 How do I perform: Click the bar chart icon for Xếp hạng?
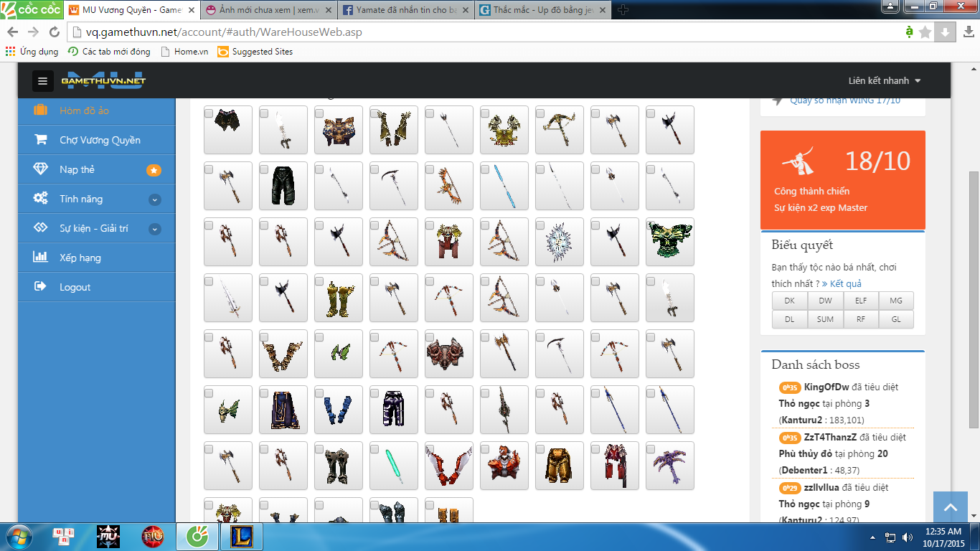coord(41,258)
